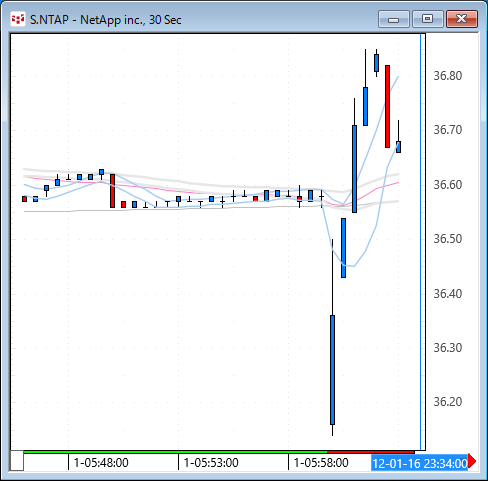Click the chart window app icon
The image size is (488, 481).
[x=18, y=19]
